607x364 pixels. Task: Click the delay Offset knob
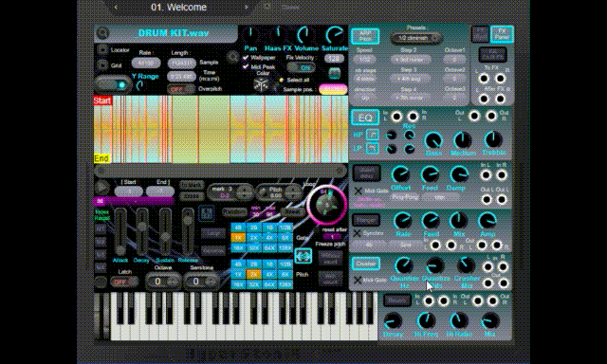pyautogui.click(x=400, y=174)
